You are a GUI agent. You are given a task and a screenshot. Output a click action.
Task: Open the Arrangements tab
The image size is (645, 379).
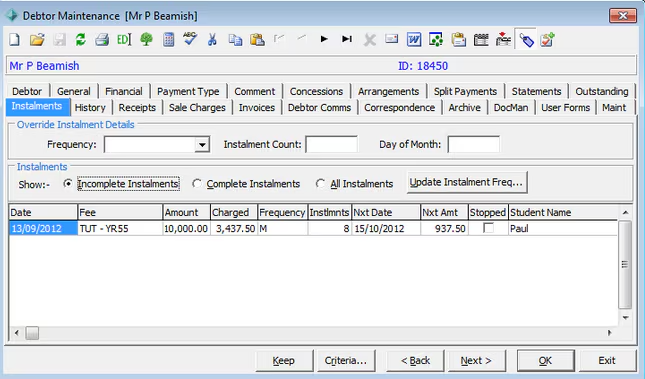tap(388, 91)
